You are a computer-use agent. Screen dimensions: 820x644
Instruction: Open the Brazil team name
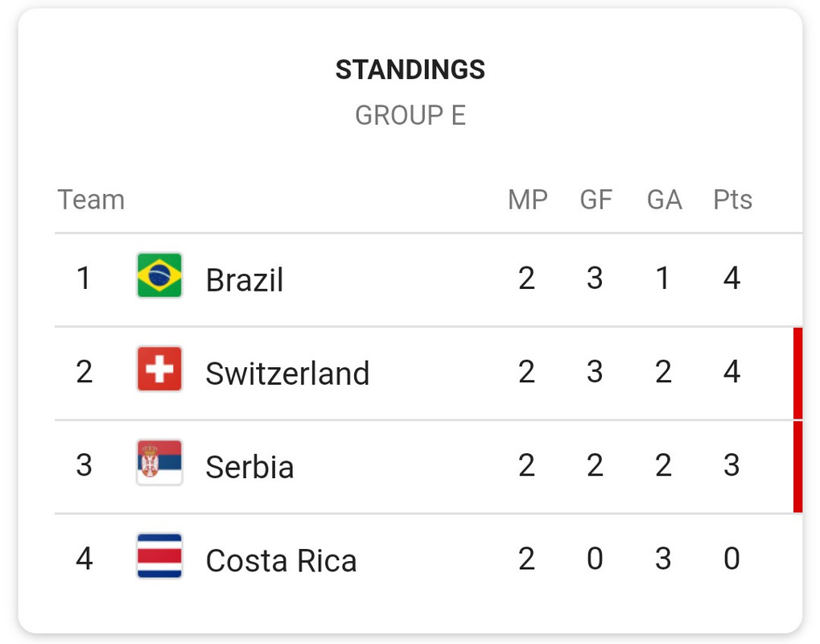coord(244,280)
